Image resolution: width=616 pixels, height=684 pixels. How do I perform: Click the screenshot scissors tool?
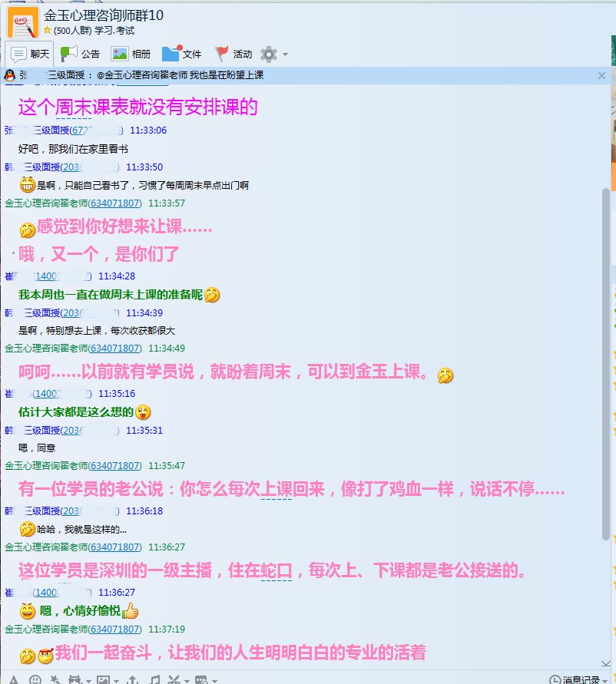point(174,680)
